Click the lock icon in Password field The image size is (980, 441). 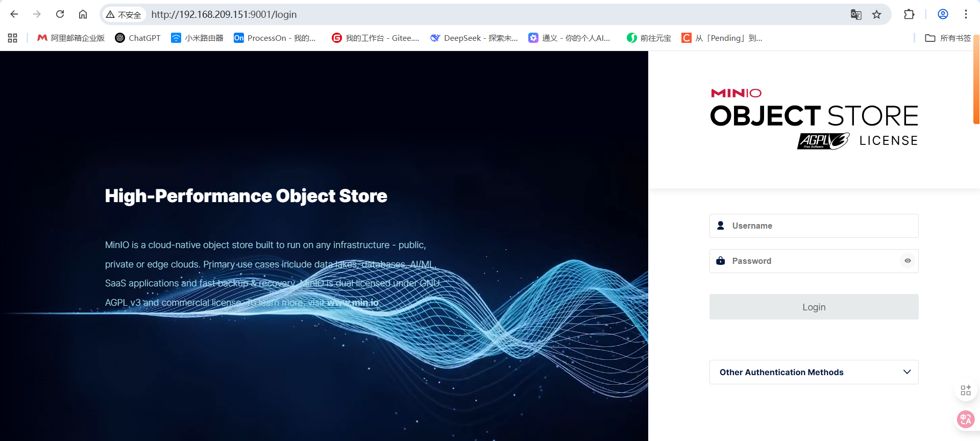(x=721, y=261)
